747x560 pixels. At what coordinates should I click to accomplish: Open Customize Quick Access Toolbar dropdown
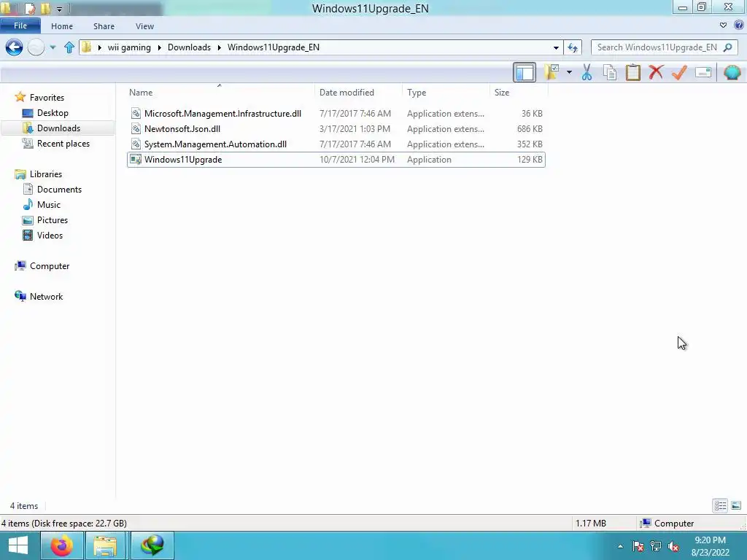click(59, 9)
